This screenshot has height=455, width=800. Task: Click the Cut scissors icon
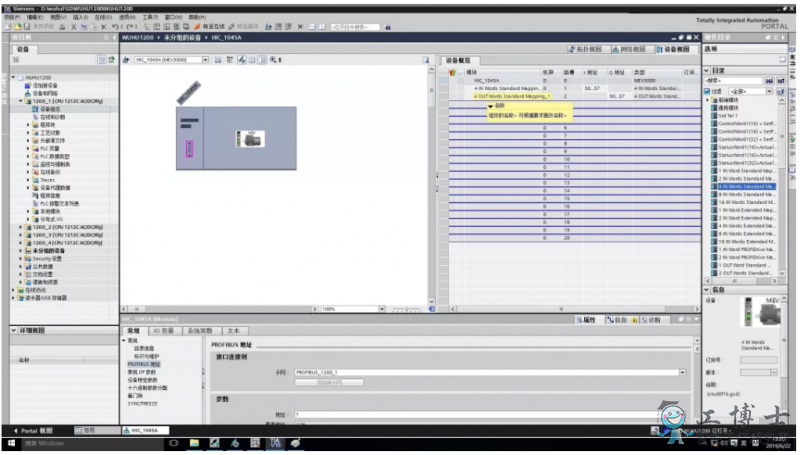coord(73,27)
